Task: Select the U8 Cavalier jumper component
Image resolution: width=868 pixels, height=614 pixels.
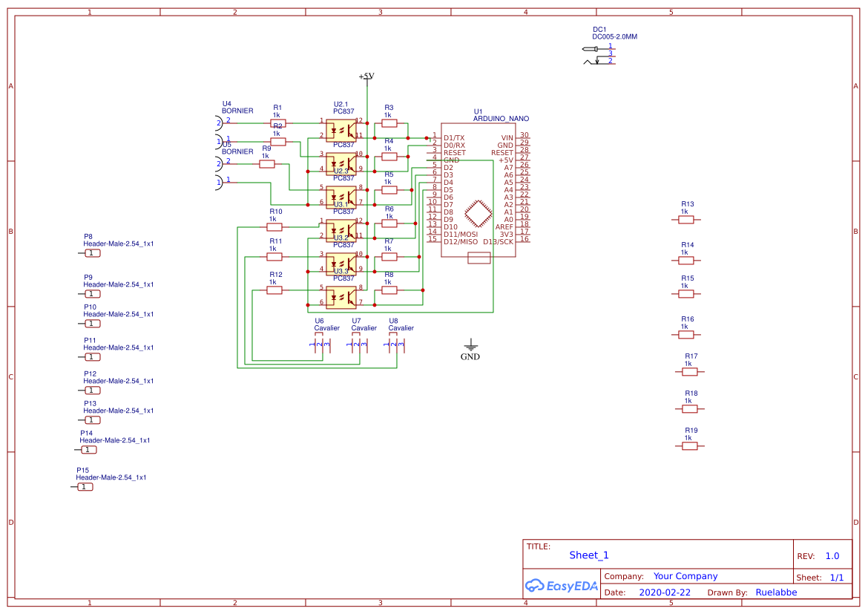Action: coord(395,344)
